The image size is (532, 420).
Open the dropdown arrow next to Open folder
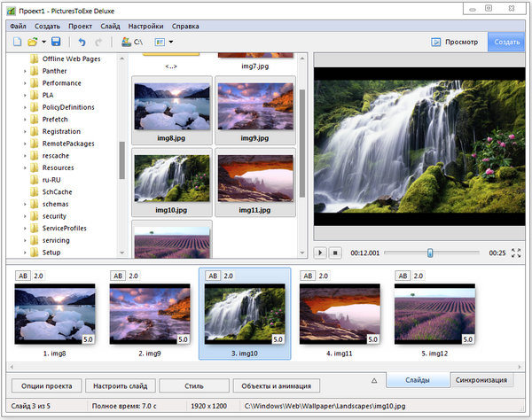pyautogui.click(x=44, y=42)
